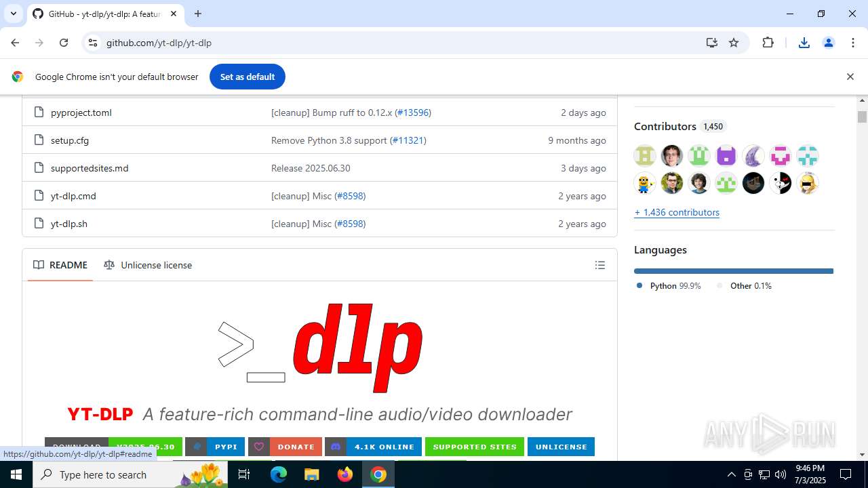Install app icon in address bar
The height and width of the screenshot is (488, 868).
[x=711, y=43]
